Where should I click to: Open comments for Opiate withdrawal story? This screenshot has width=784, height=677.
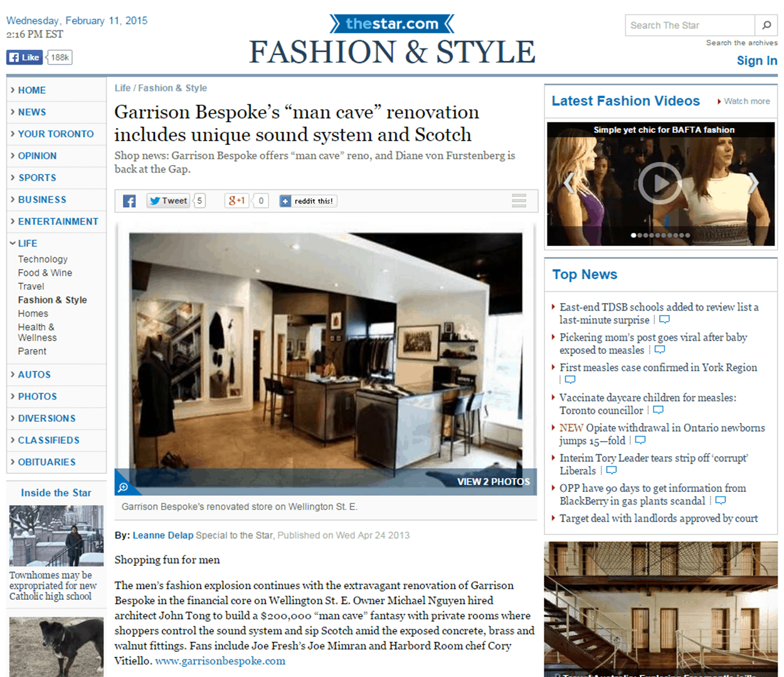coord(640,440)
